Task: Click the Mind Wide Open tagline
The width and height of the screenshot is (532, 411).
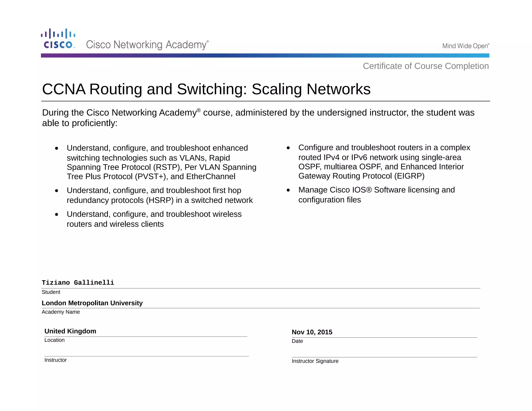Action: 465,46
